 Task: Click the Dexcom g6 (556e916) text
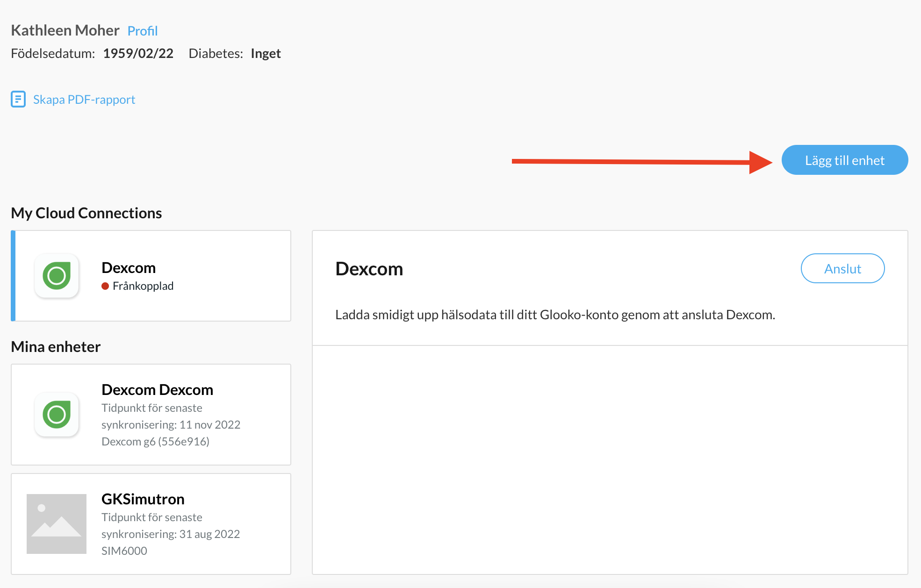tap(156, 441)
